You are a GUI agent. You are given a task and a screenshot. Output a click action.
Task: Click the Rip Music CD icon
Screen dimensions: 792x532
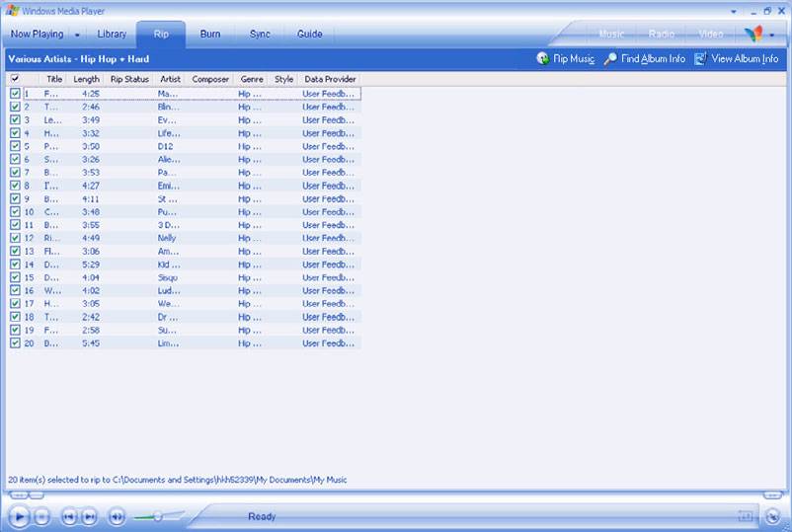click(543, 58)
